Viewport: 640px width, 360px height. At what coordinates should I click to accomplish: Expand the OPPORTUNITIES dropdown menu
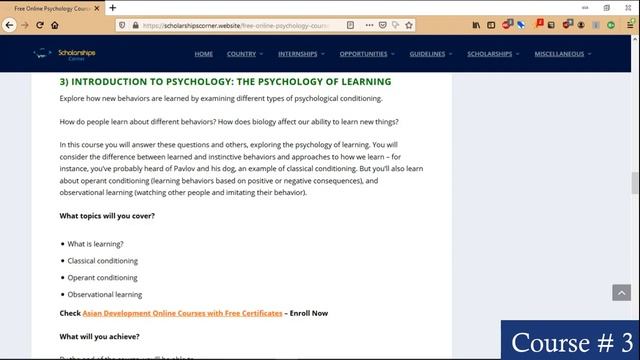[367, 54]
